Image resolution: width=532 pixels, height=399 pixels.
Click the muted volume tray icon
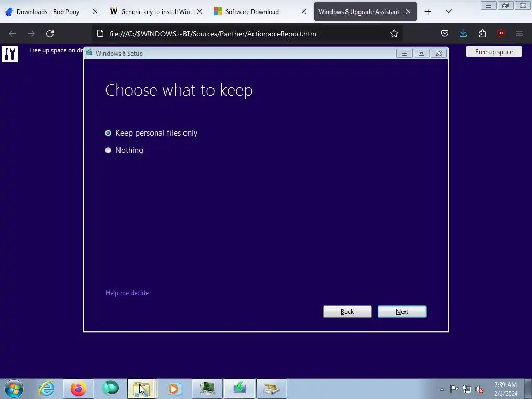coord(480,390)
